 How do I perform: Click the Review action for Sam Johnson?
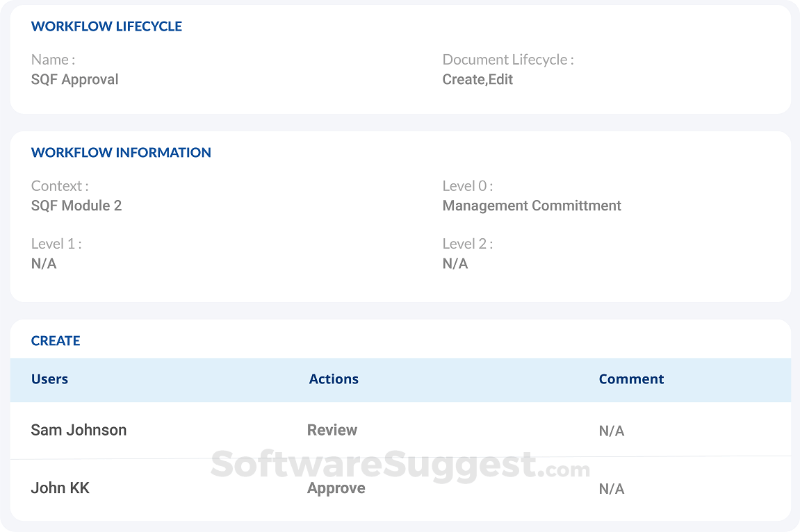(332, 430)
